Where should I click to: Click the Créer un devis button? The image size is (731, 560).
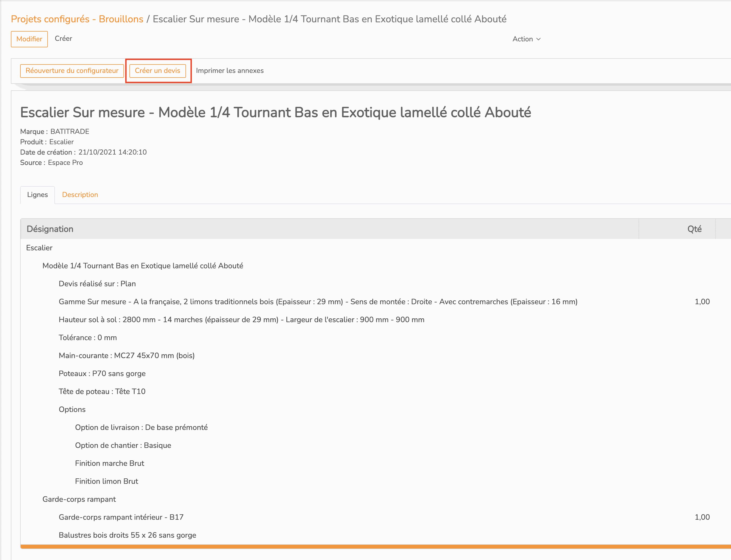[x=158, y=71]
